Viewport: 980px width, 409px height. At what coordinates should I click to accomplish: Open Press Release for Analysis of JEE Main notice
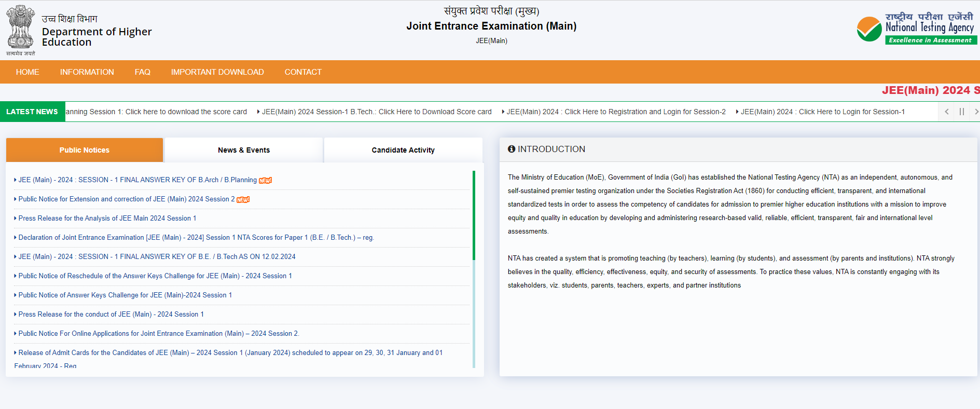[x=107, y=219]
